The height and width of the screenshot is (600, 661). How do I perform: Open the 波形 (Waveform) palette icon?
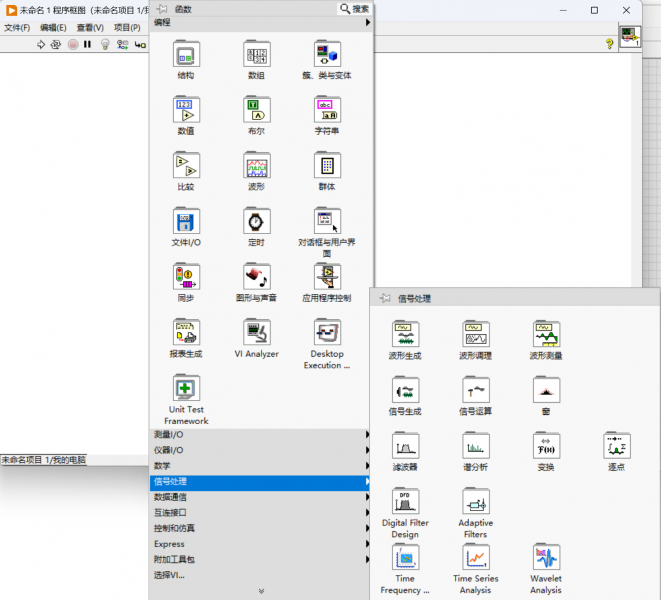256,165
